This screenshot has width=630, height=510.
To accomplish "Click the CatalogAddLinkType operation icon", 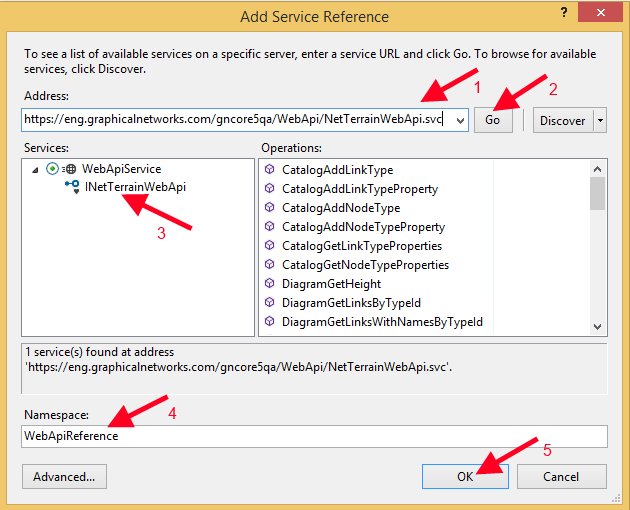I will pos(270,170).
